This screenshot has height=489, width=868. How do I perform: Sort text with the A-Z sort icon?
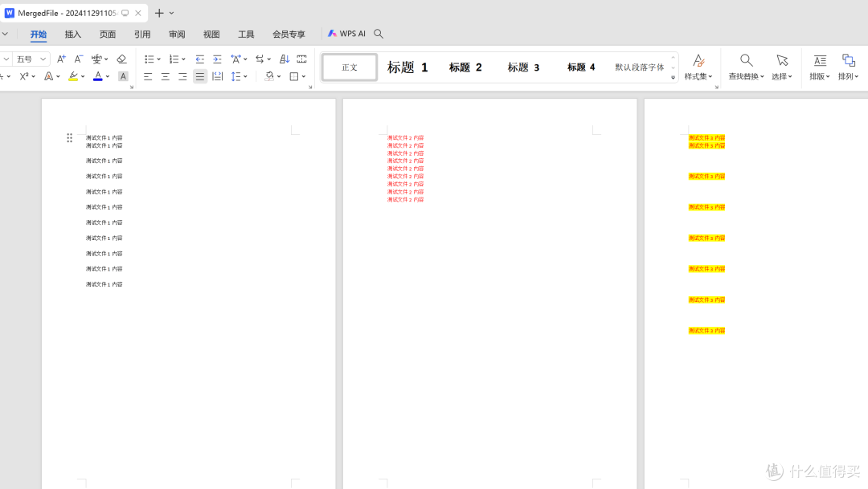(x=285, y=59)
